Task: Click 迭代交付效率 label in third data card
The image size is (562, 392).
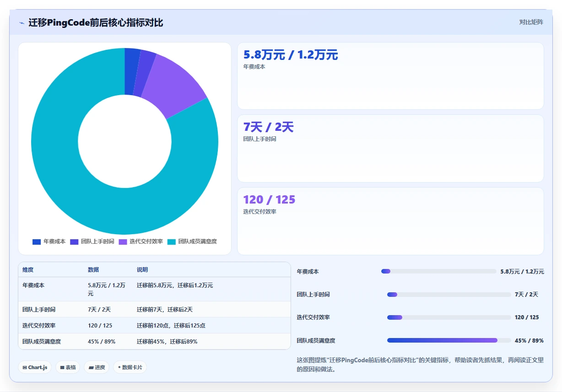Action: [259, 212]
